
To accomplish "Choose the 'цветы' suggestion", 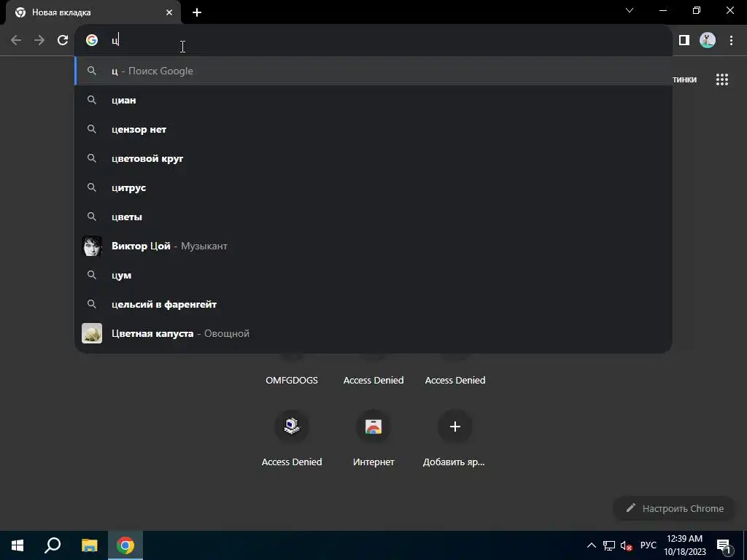I will click(x=373, y=217).
